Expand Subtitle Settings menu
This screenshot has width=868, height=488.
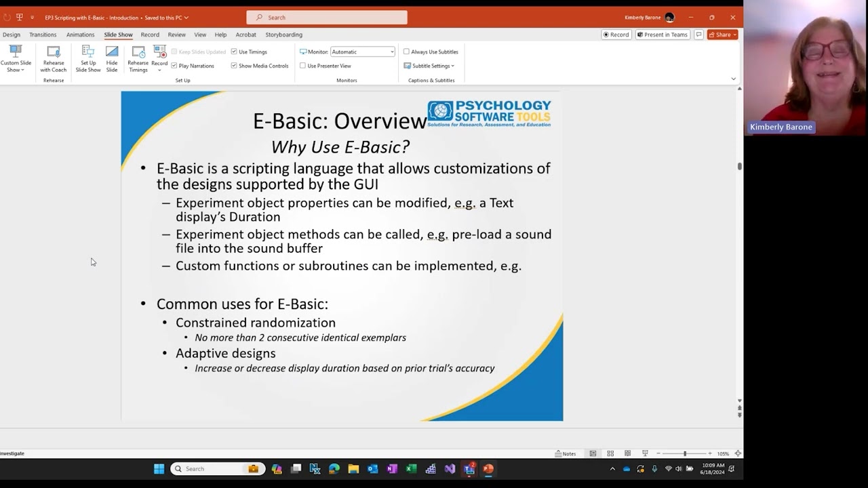429,66
